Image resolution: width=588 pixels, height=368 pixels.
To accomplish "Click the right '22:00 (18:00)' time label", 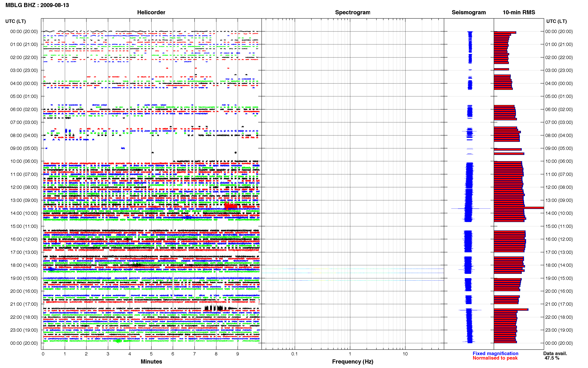I will [559, 317].
